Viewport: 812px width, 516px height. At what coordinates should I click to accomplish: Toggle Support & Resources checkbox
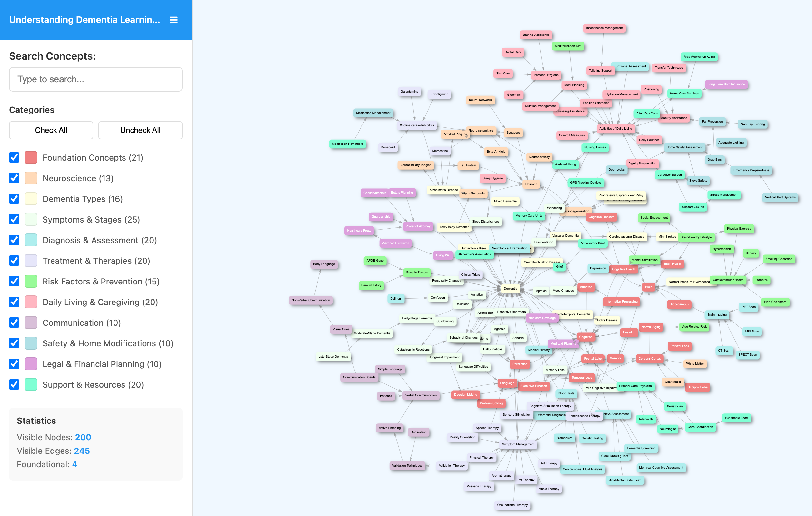pyautogui.click(x=14, y=384)
